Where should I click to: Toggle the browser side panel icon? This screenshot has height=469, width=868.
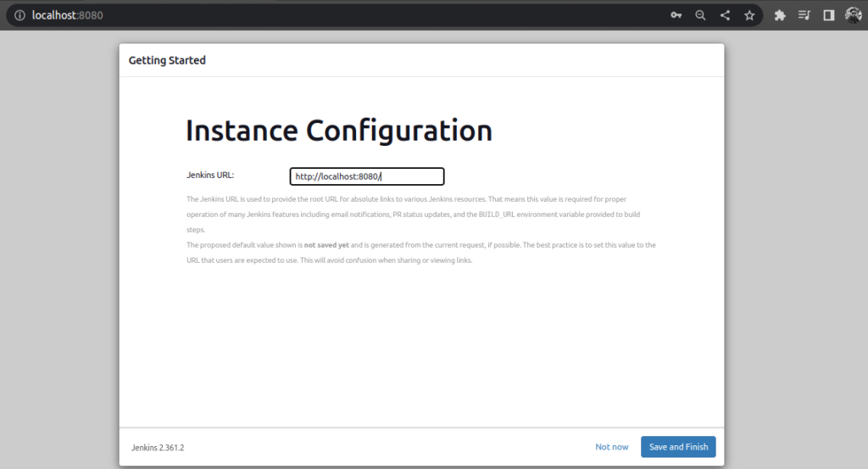click(x=829, y=15)
